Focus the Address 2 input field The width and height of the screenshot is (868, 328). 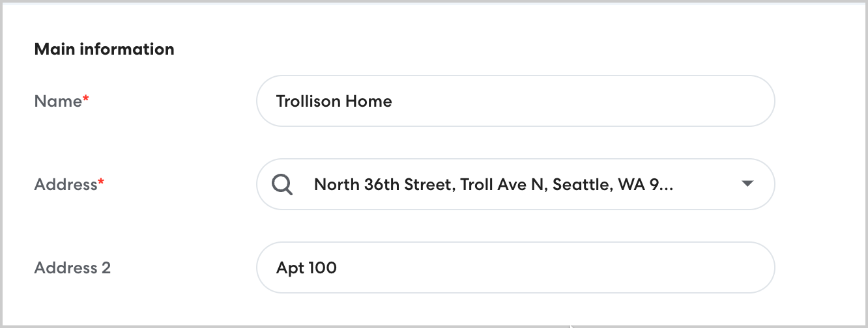click(x=515, y=268)
